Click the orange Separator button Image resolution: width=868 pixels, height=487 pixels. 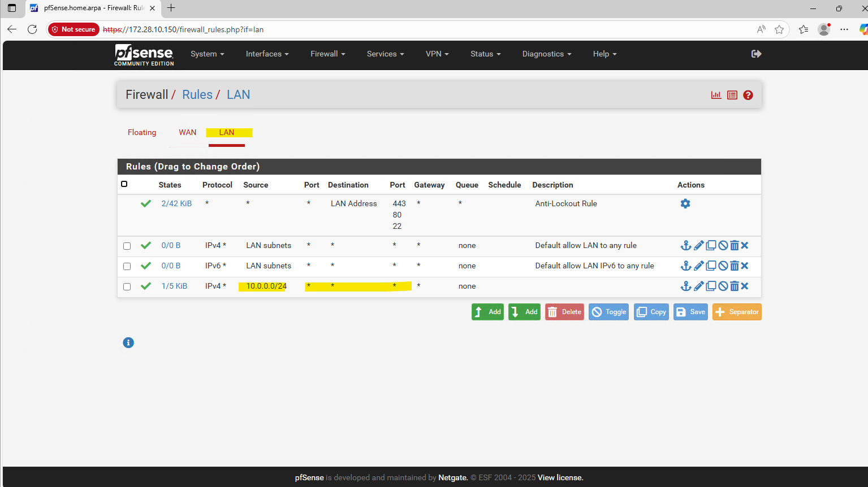pyautogui.click(x=737, y=312)
